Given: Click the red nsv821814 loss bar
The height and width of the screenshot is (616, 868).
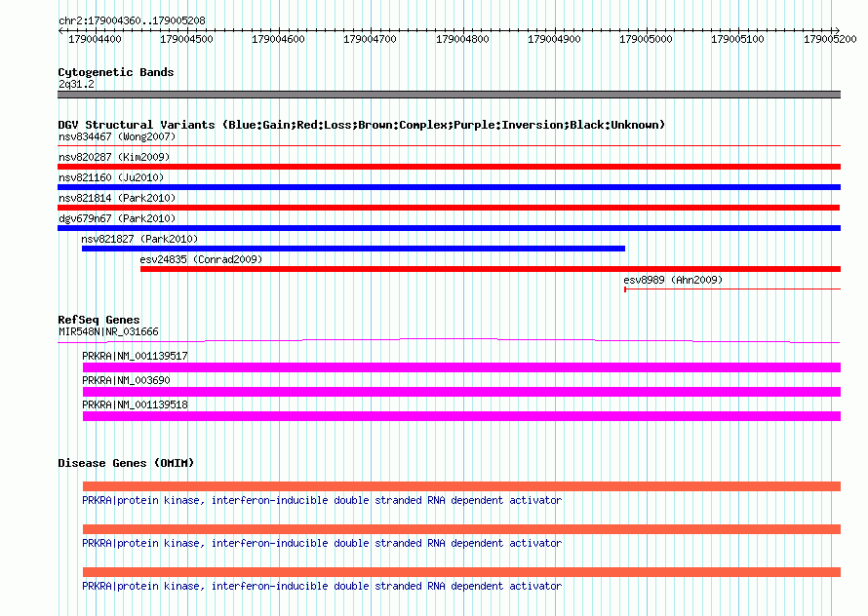Looking at the screenshot, I should click(449, 208).
